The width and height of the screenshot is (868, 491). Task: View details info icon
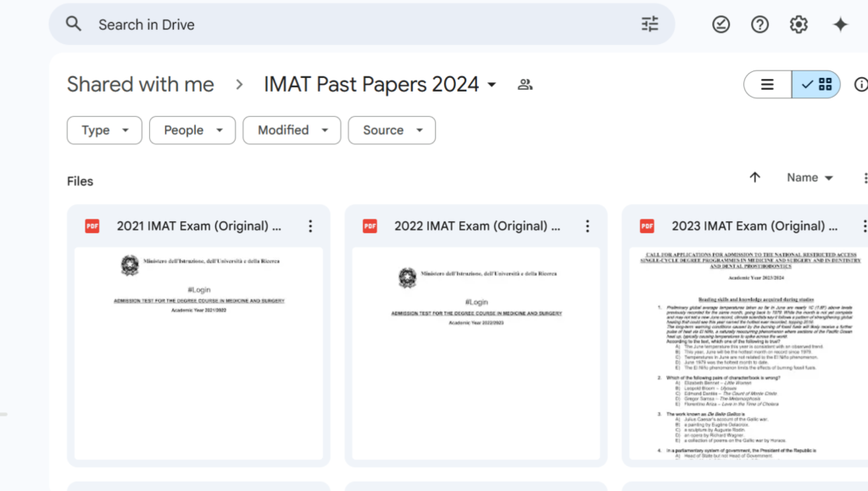point(861,84)
